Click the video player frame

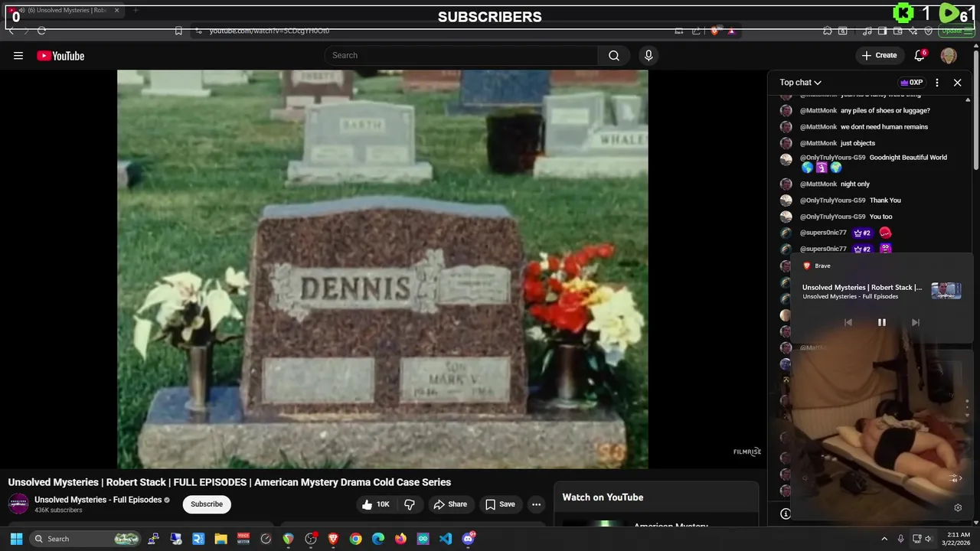coord(382,269)
